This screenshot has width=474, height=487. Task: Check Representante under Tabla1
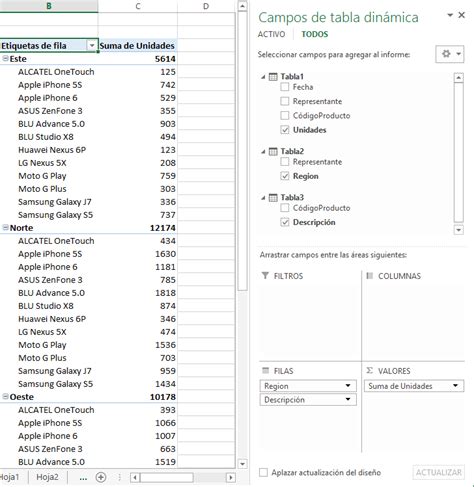[x=284, y=101]
